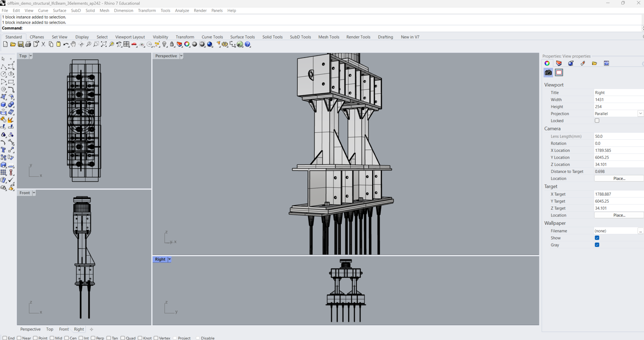Image resolution: width=644 pixels, height=340 pixels.
Task: Click the X Location value 1789.585
Action: (618, 150)
